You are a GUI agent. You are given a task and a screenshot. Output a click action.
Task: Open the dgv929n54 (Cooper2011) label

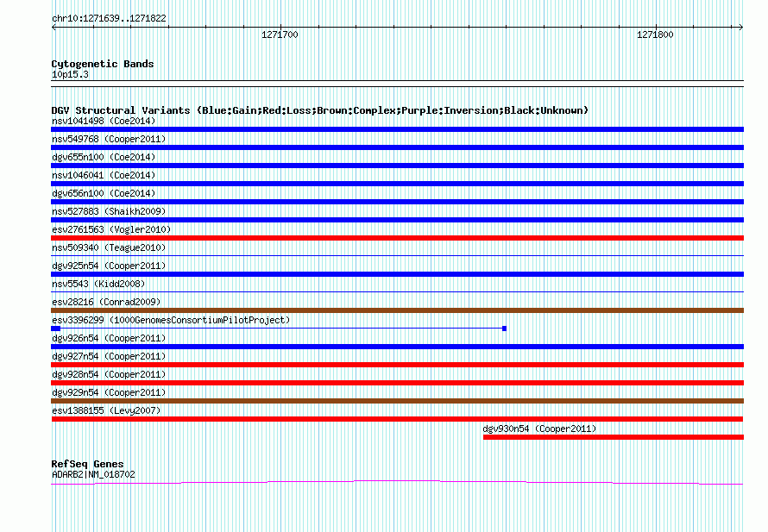point(109,392)
